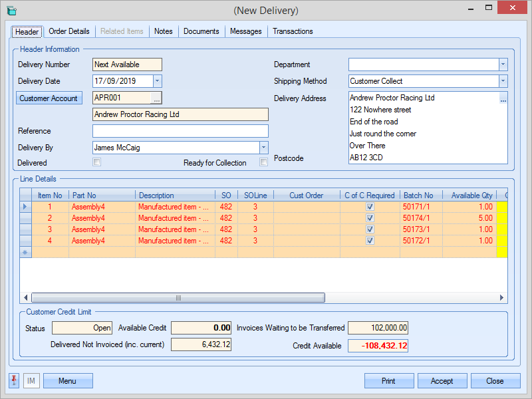Click the Print button
Image resolution: width=532 pixels, height=399 pixels.
pos(389,381)
